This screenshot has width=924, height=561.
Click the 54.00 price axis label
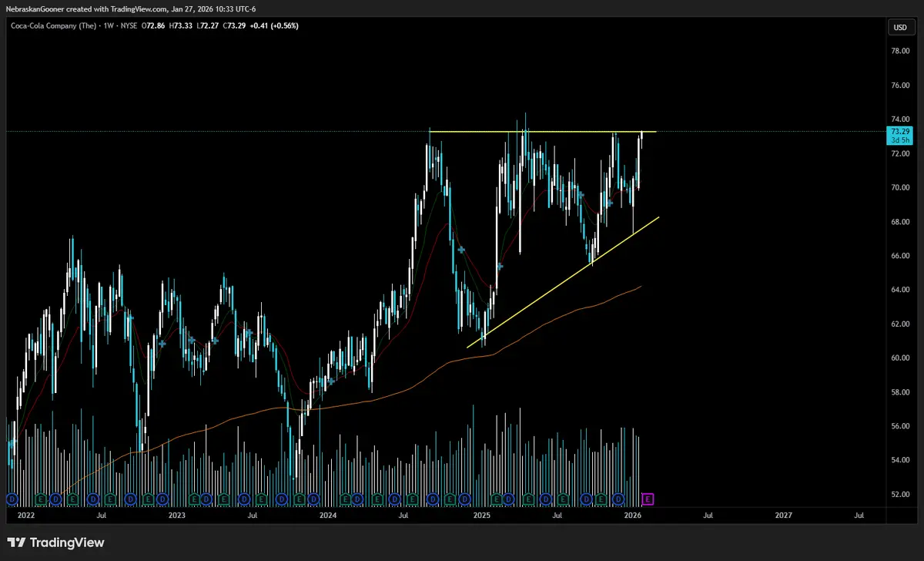(900, 460)
